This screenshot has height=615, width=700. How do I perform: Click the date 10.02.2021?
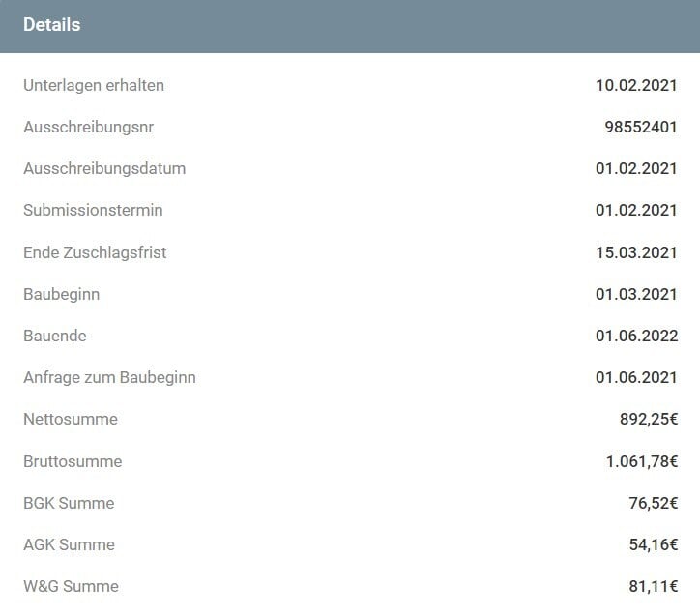[x=636, y=85]
